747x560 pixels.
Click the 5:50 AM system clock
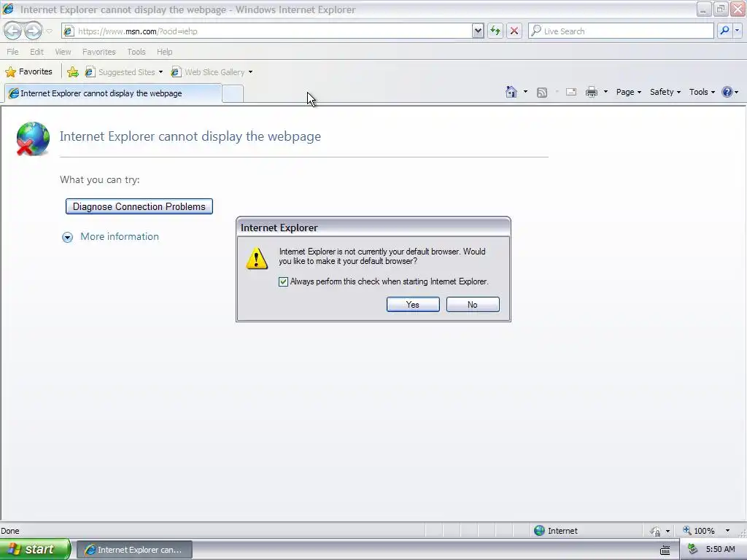tap(720, 549)
